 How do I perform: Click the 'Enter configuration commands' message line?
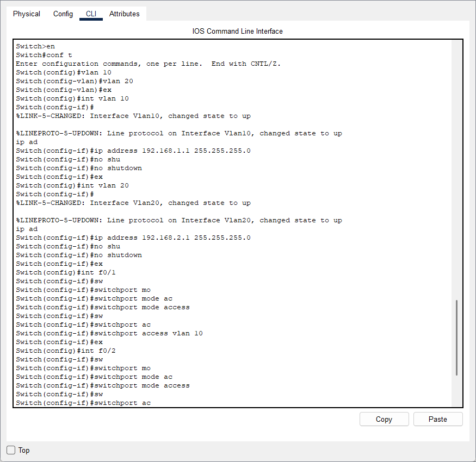point(148,64)
